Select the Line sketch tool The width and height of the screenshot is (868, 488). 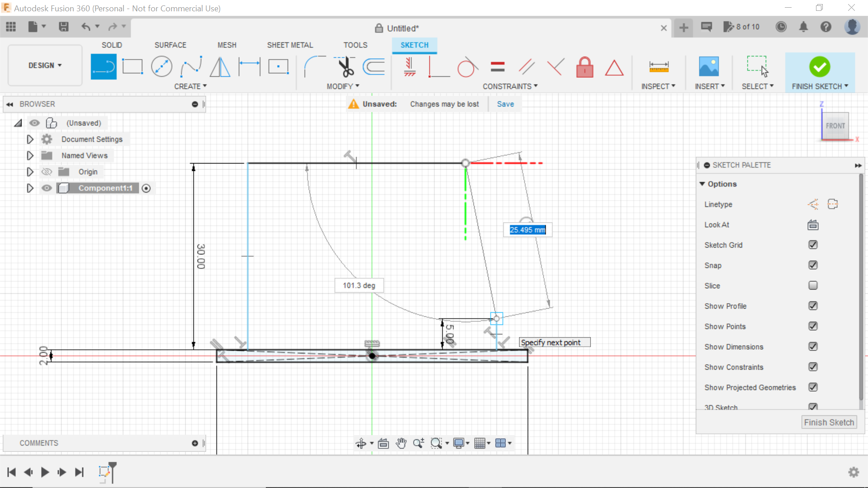point(104,66)
